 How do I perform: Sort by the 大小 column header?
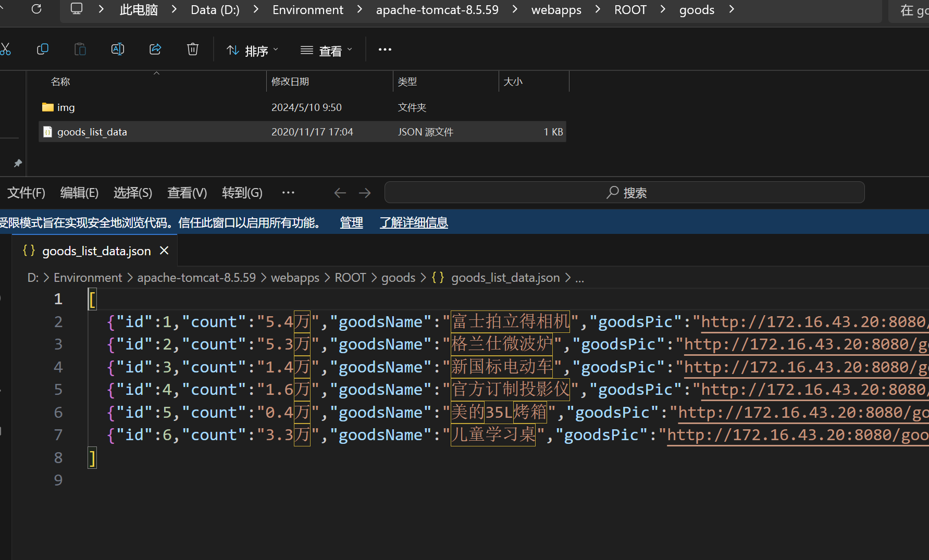(x=513, y=82)
